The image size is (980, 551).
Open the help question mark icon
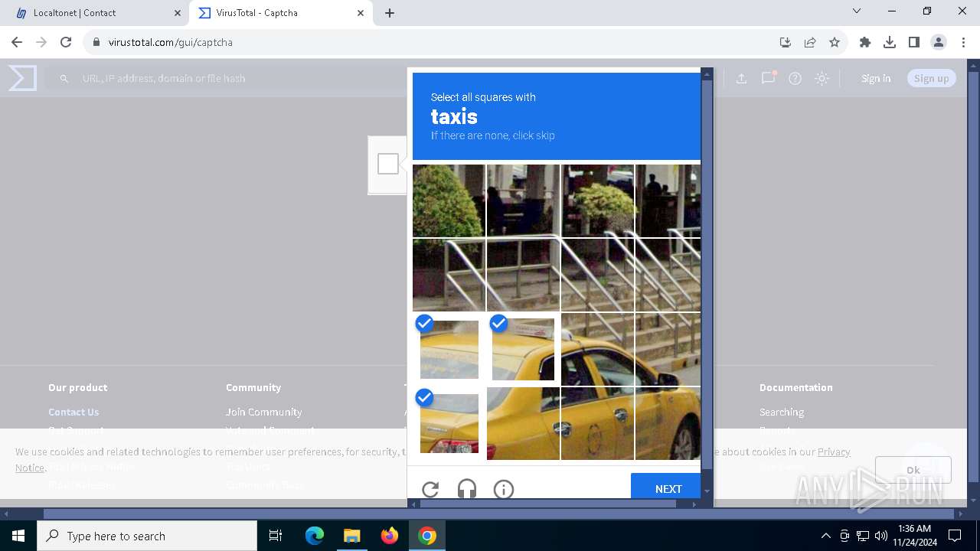795,78
